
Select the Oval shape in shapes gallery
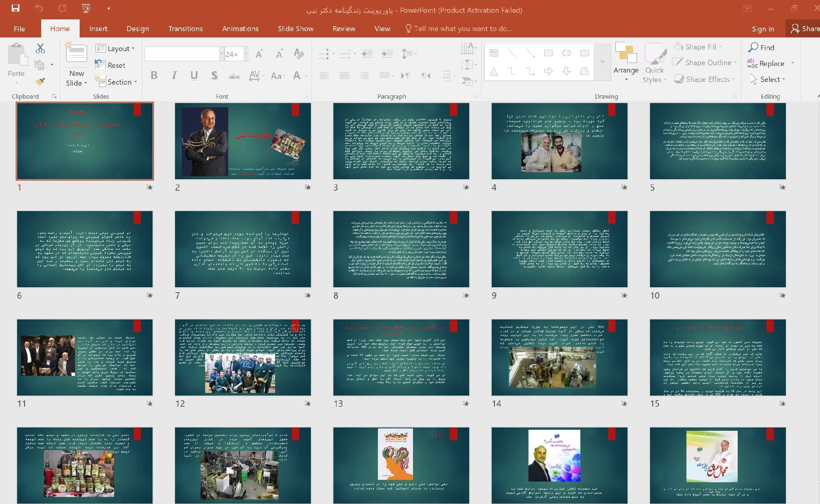566,53
